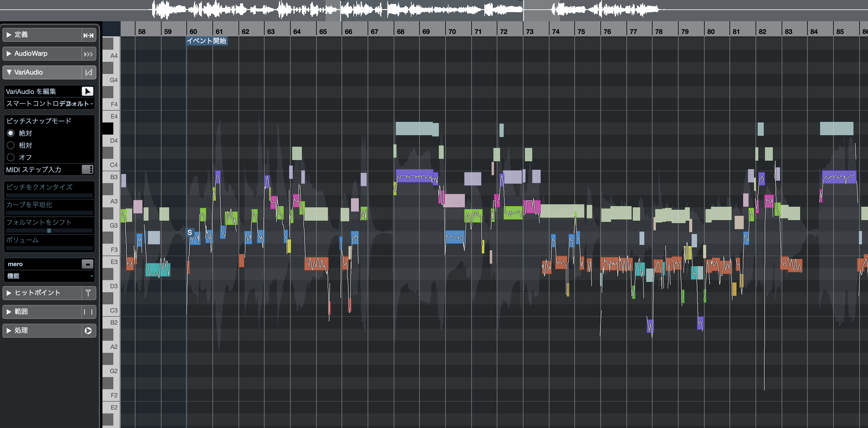Activate the VariAudio を編集 arrow tool

coord(87,91)
